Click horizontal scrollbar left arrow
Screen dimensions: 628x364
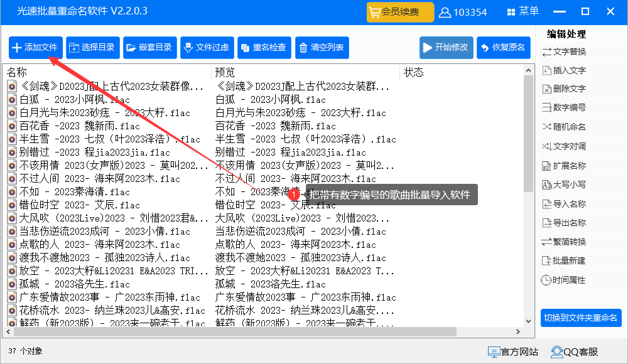(x=8, y=332)
